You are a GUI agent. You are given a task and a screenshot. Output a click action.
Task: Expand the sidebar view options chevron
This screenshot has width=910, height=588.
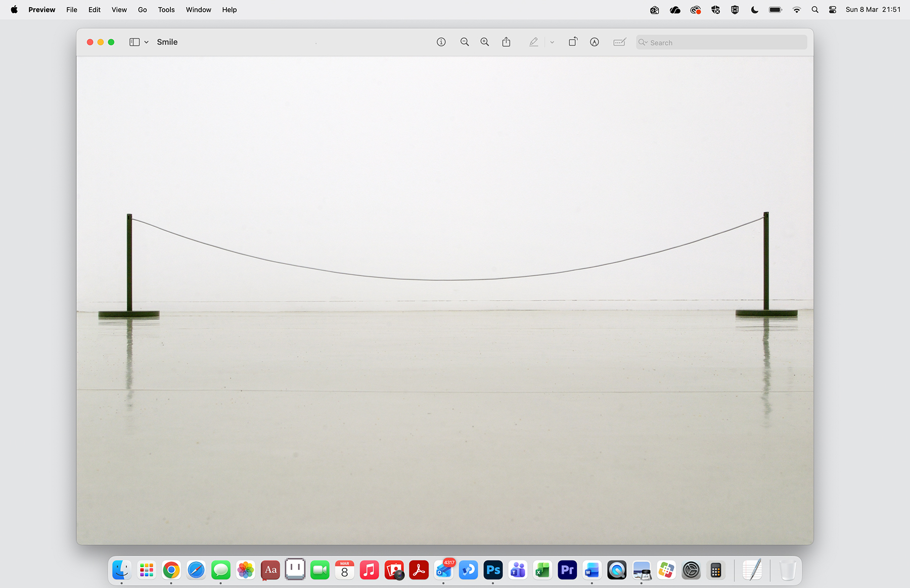(147, 42)
